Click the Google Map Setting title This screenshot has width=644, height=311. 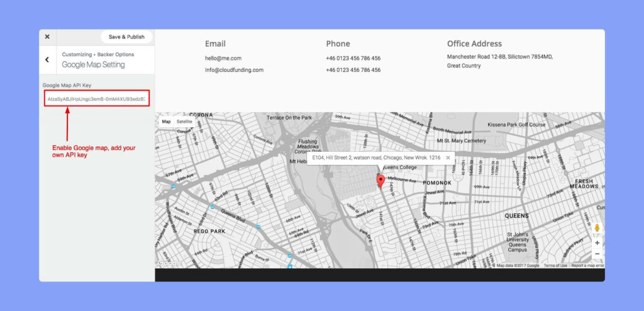(93, 65)
